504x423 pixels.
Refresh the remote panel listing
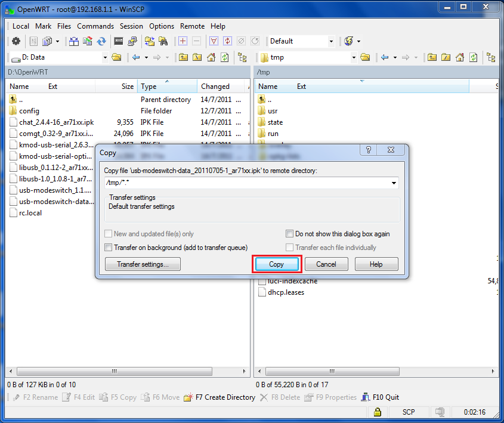tap(474, 57)
